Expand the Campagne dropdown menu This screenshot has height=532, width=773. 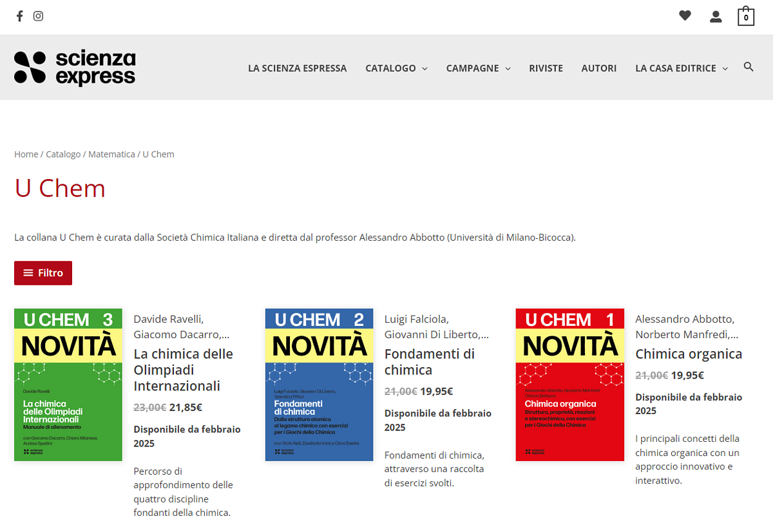tap(478, 68)
